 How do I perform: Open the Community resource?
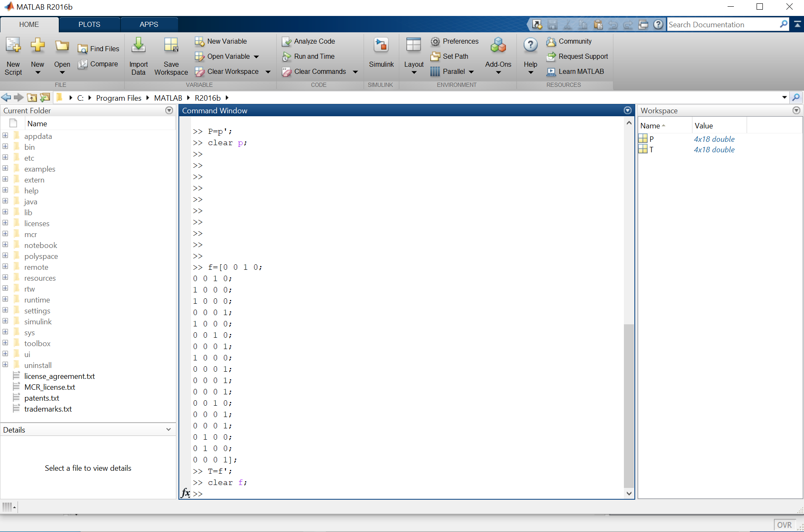[x=569, y=41]
